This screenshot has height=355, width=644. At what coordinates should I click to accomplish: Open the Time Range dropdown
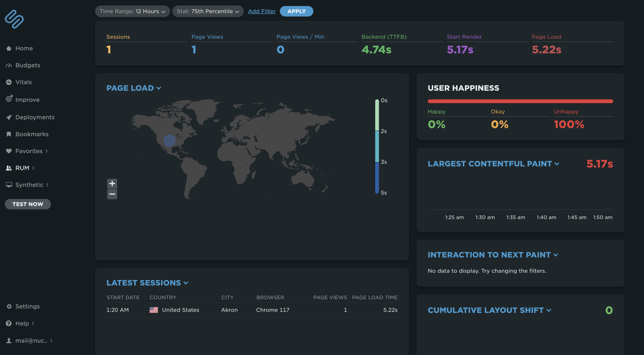(x=132, y=11)
